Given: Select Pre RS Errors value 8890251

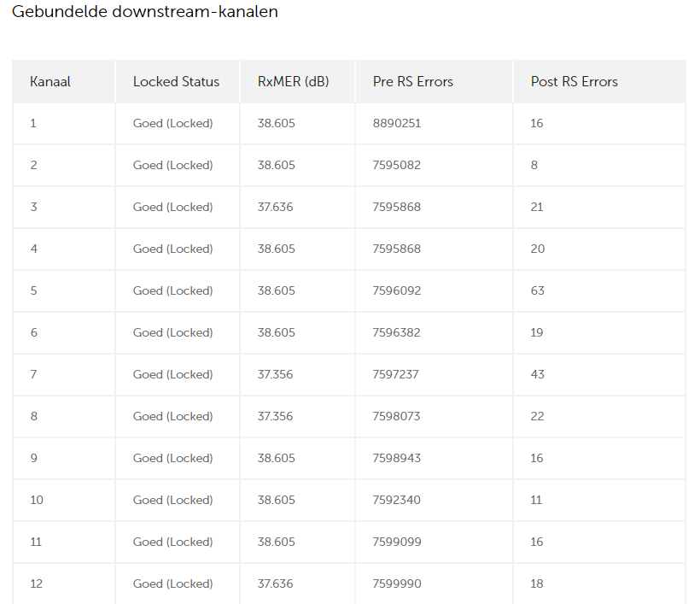Looking at the screenshot, I should coord(397,123).
